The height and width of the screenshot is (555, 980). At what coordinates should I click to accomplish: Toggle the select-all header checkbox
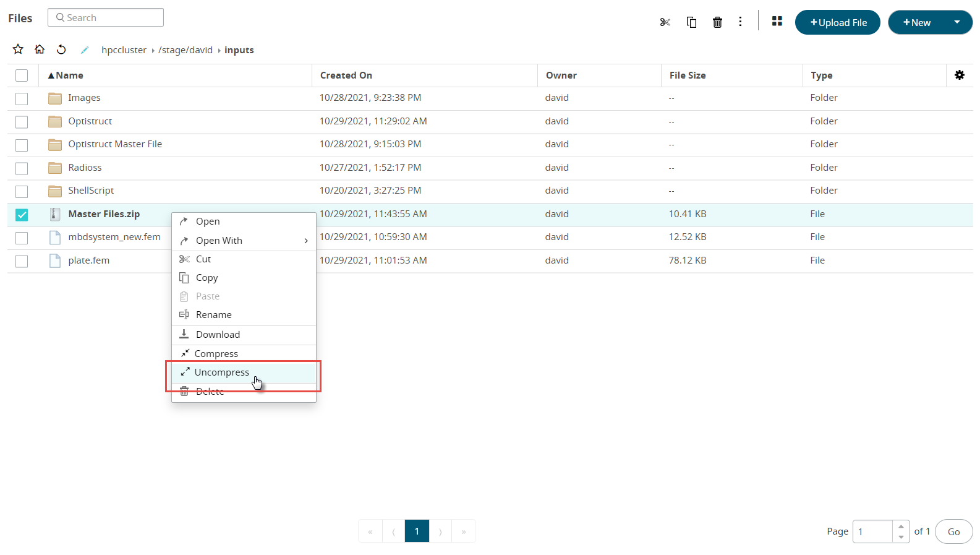22,75
